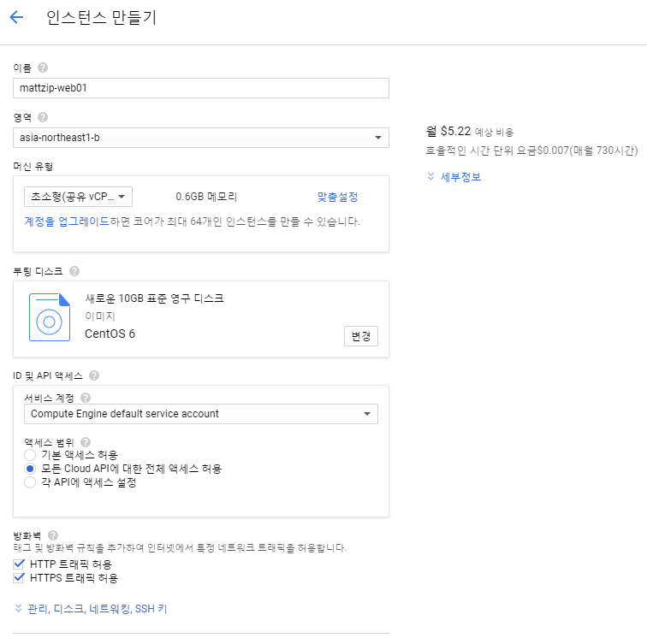Expand 관리, 디스크, 네트워킹, SSH 키 section
The image size is (647, 644).
pos(91,609)
